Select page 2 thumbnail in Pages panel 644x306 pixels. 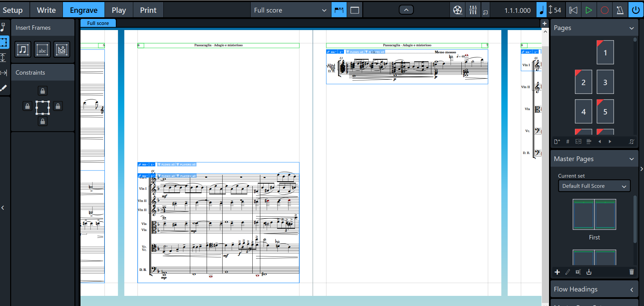583,82
